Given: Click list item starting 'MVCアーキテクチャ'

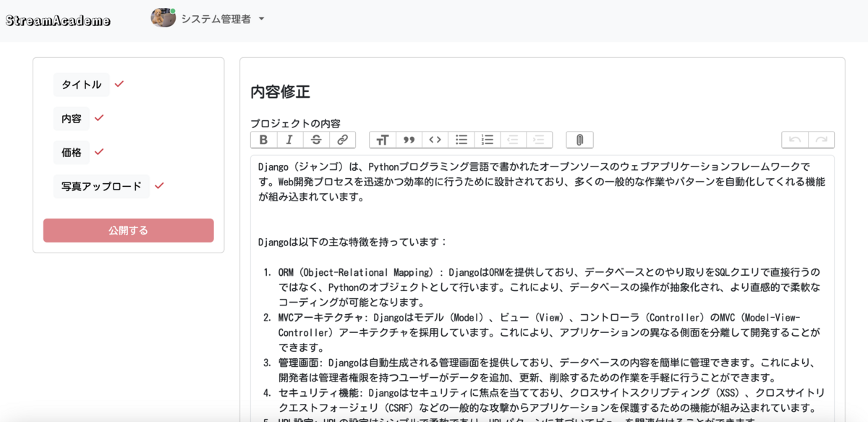Looking at the screenshot, I should 550,332.
